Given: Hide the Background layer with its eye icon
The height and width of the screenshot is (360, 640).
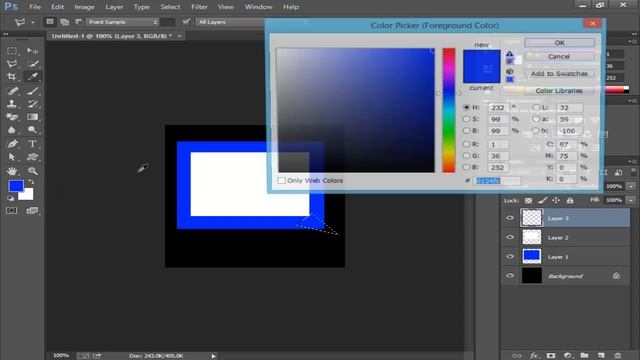Looking at the screenshot, I should (510, 276).
